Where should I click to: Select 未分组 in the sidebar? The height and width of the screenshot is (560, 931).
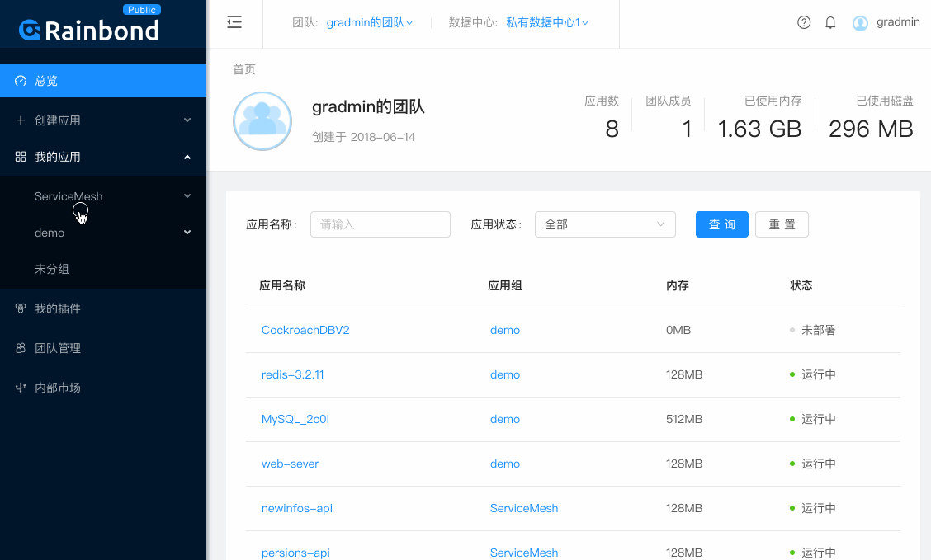(x=50, y=268)
